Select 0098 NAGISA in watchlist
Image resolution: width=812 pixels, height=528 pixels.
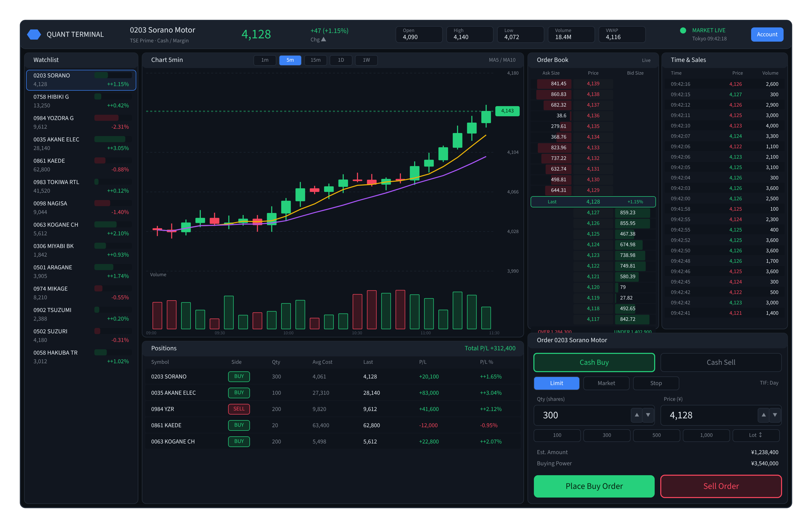(x=81, y=208)
